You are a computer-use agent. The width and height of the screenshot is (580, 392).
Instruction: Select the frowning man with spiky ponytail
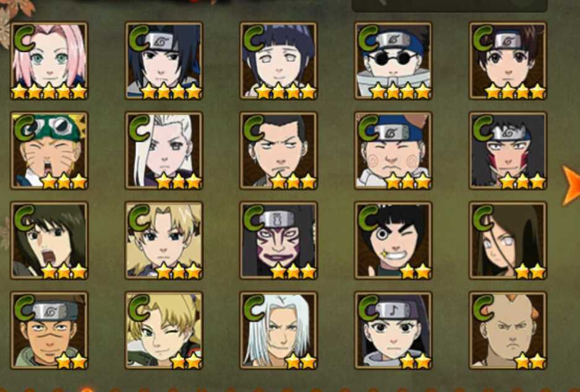[x=278, y=150]
